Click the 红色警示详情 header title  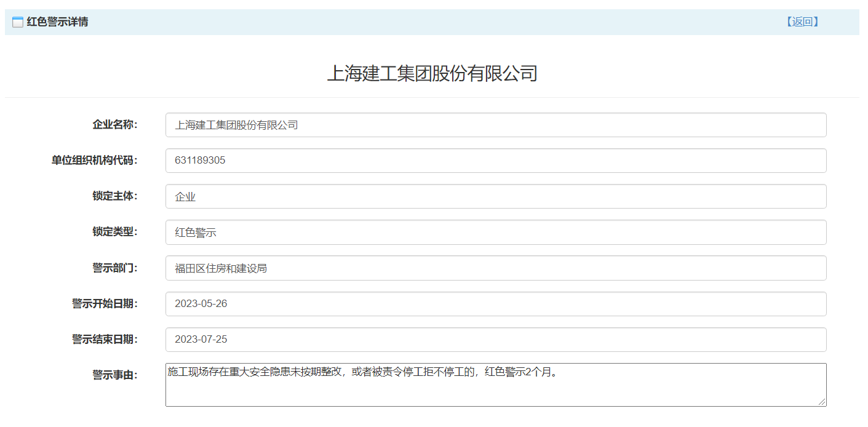57,22
